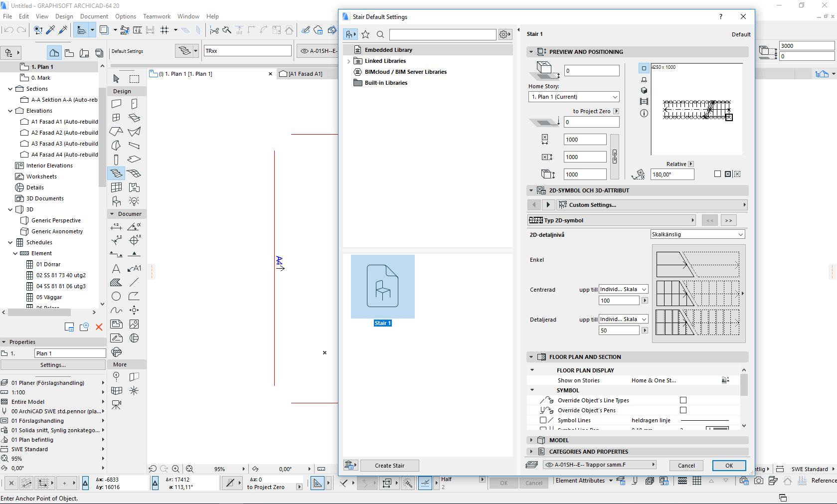Enable Override Object's Line Types checkbox
Screen dimensions: 837x504
[x=683, y=400]
